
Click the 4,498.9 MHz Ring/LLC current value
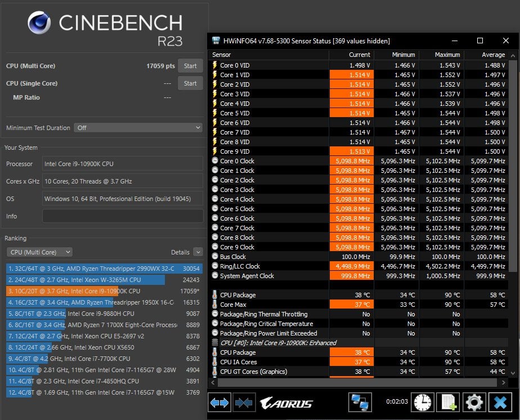(352, 266)
